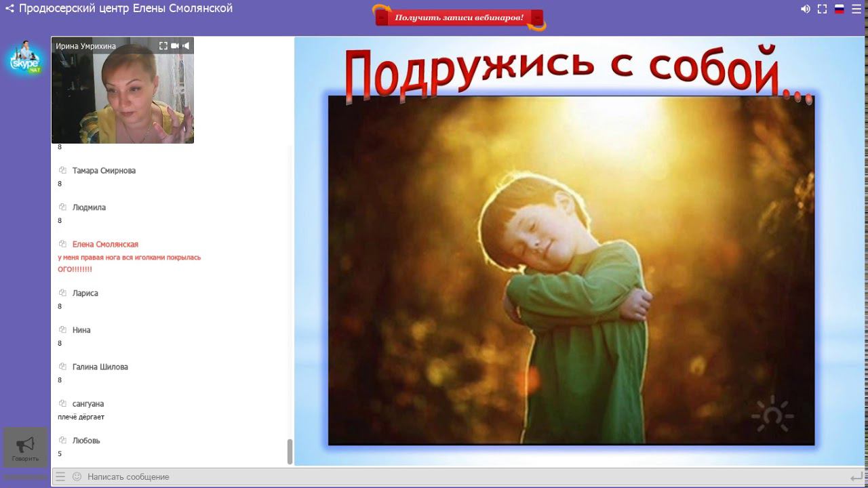Select the name Лариса in chat
Viewport: 868px width, 488px height.
pos(85,293)
